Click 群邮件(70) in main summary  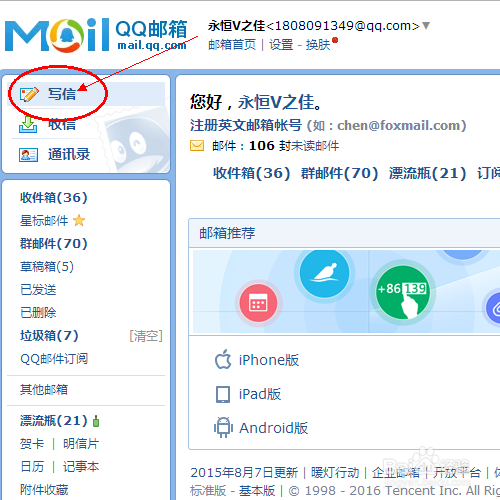click(339, 173)
